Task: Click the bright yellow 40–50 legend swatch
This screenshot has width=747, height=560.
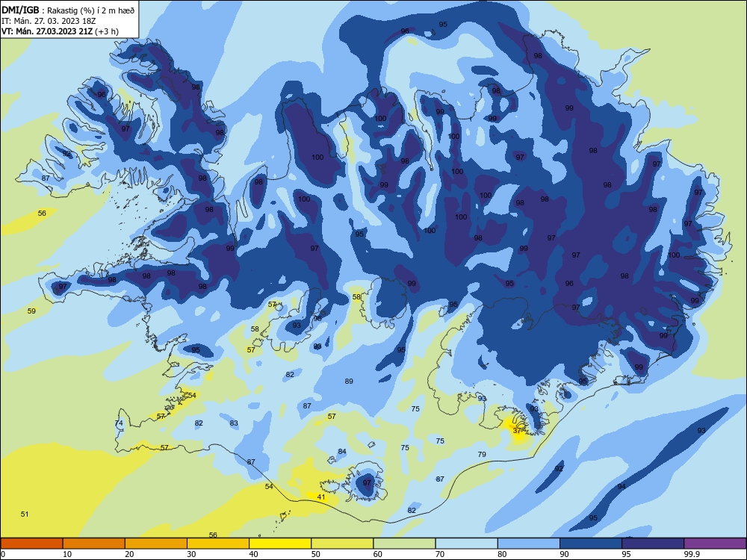Action: 280,544
